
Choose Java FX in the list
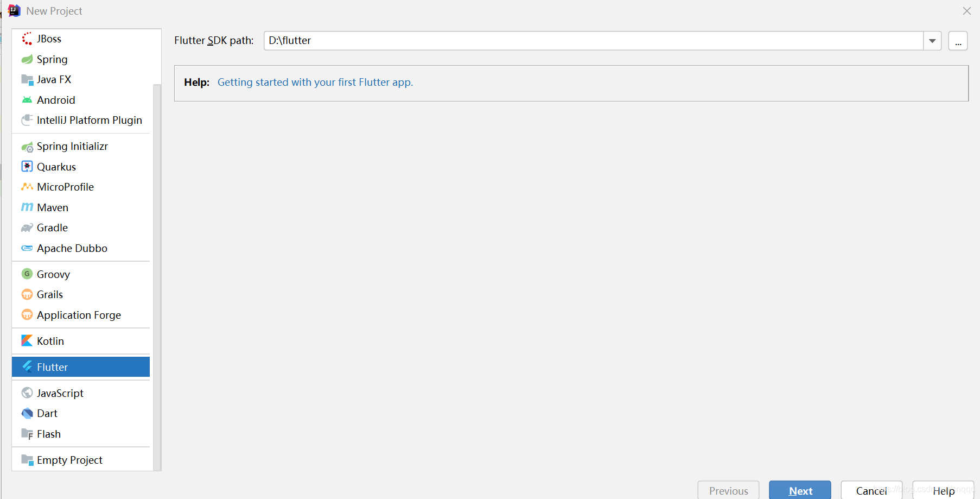[x=81, y=79]
